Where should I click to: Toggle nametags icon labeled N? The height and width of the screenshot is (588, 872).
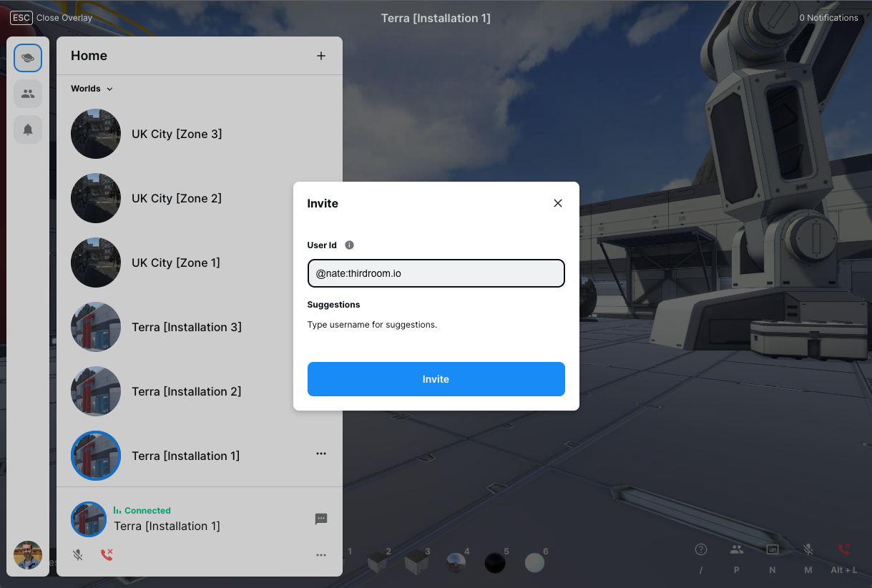pos(772,549)
